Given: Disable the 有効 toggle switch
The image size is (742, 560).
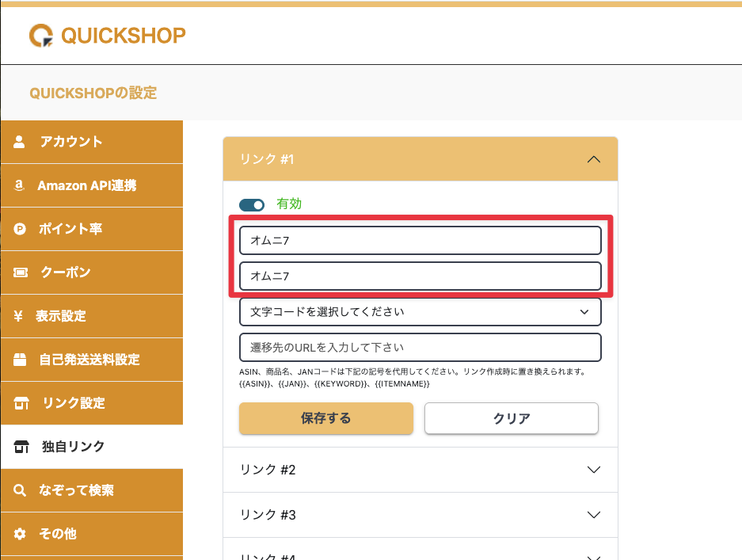Looking at the screenshot, I should (x=252, y=204).
